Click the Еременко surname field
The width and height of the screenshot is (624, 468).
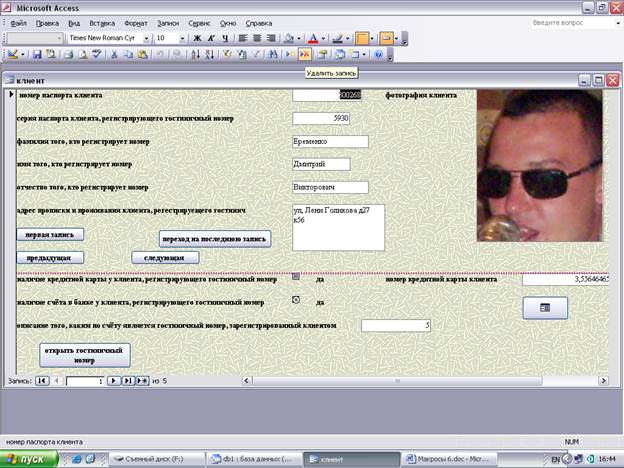tap(330, 142)
